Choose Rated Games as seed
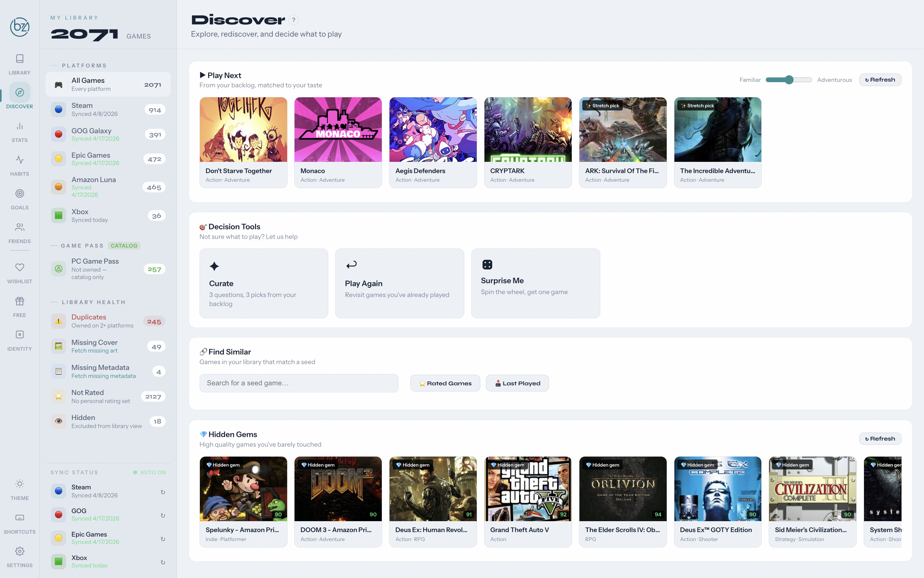Viewport: 924px width, 578px height. 445,383
